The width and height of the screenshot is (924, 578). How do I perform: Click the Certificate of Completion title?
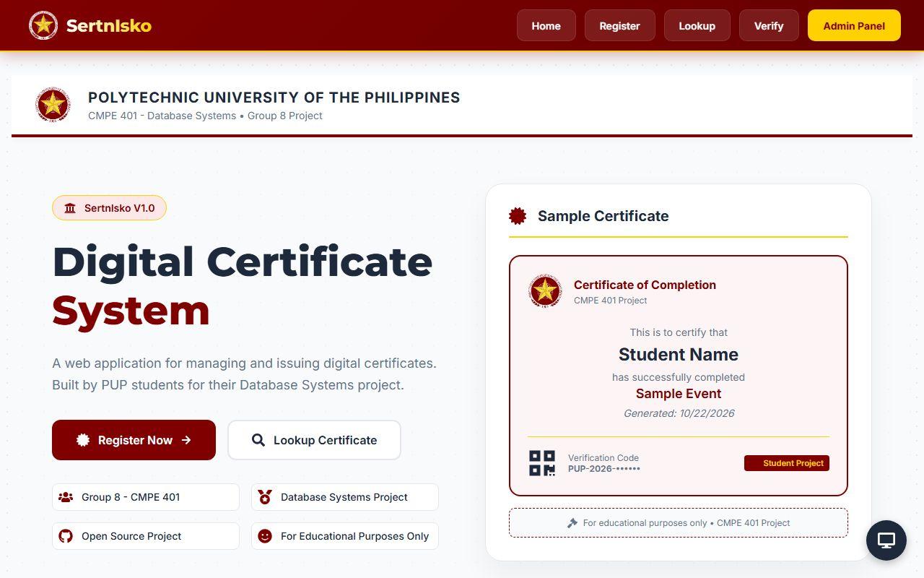pyautogui.click(x=645, y=285)
